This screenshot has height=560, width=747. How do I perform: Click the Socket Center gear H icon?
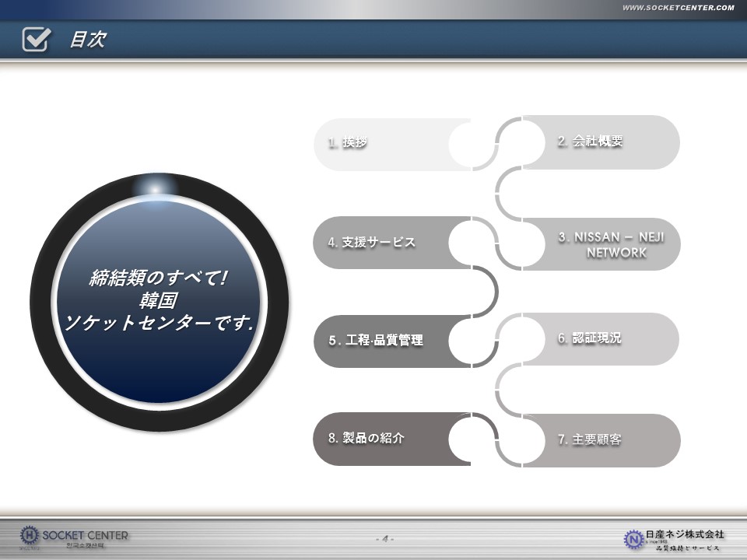(x=29, y=535)
